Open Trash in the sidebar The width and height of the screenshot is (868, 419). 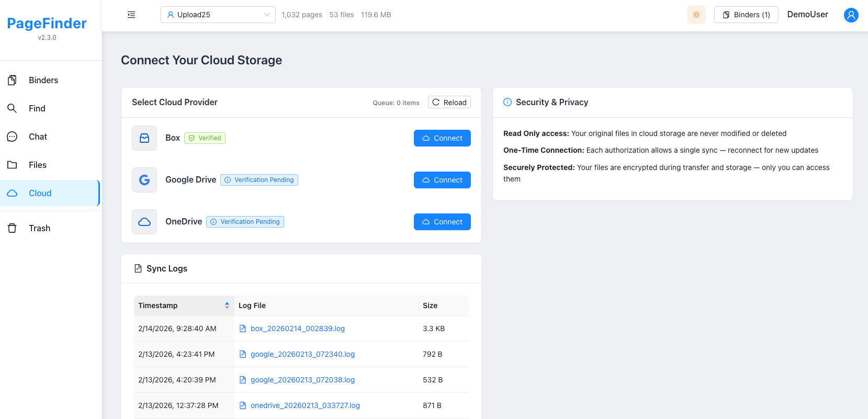(x=50, y=228)
